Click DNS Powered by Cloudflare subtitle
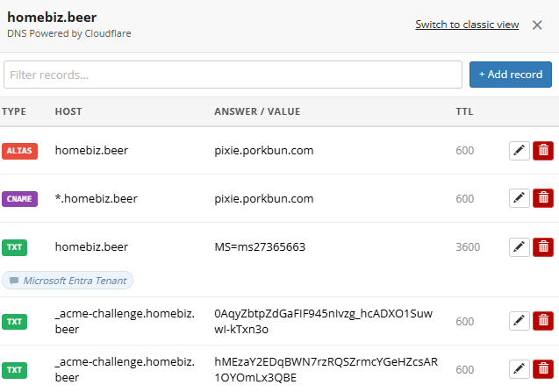 69,33
